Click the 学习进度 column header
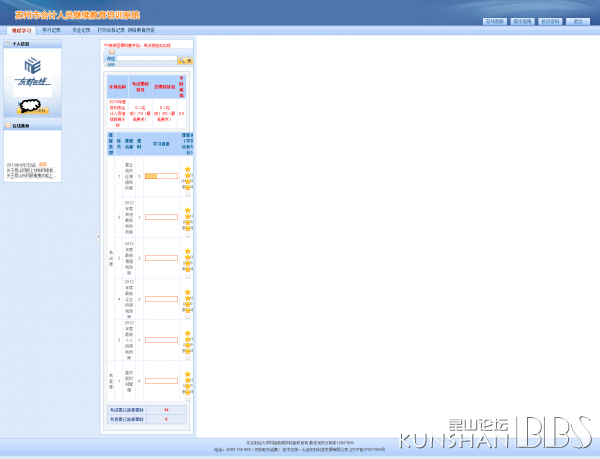 [161, 144]
